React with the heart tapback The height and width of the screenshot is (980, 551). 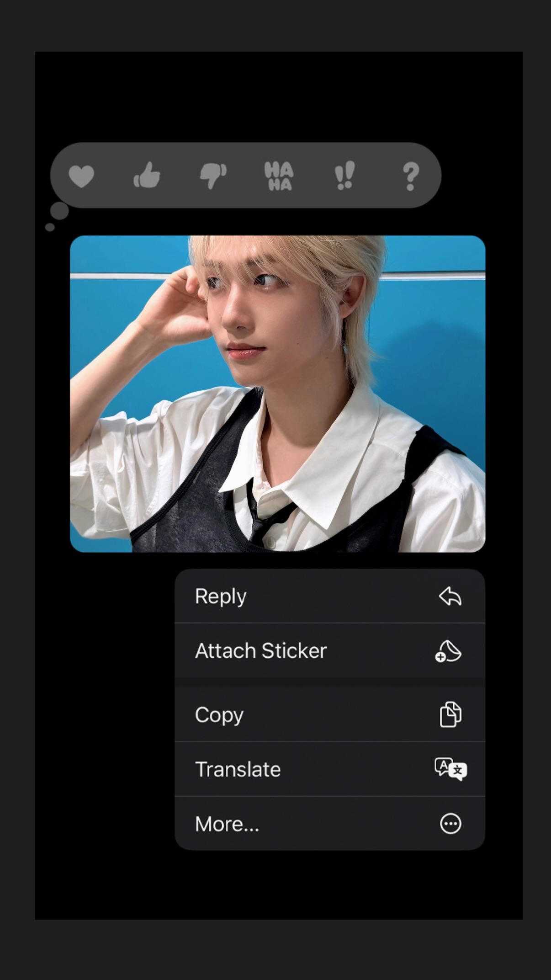click(81, 176)
